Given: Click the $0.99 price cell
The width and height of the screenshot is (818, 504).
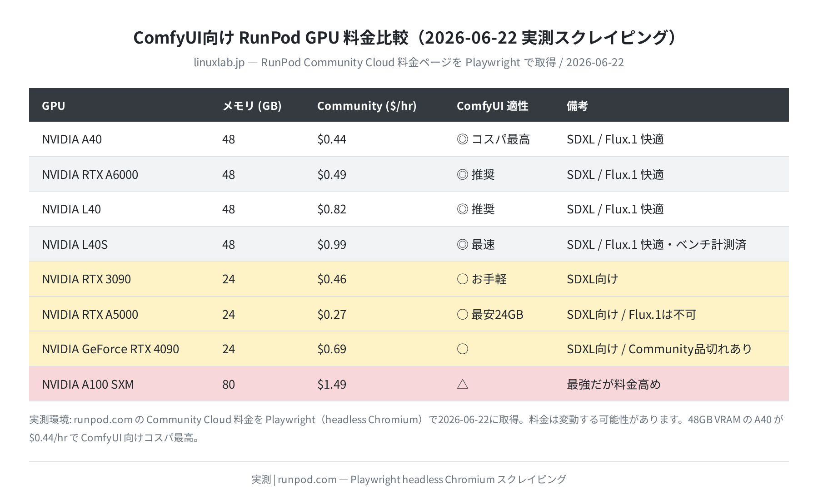Looking at the screenshot, I should click(x=332, y=244).
